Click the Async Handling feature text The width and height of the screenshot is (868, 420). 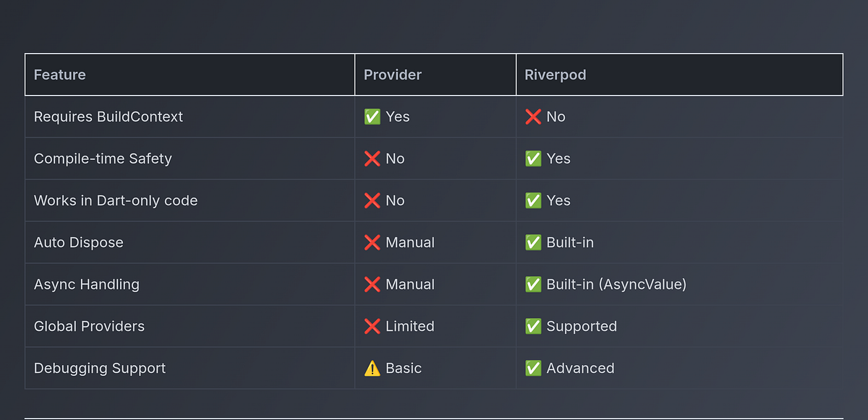tap(87, 285)
